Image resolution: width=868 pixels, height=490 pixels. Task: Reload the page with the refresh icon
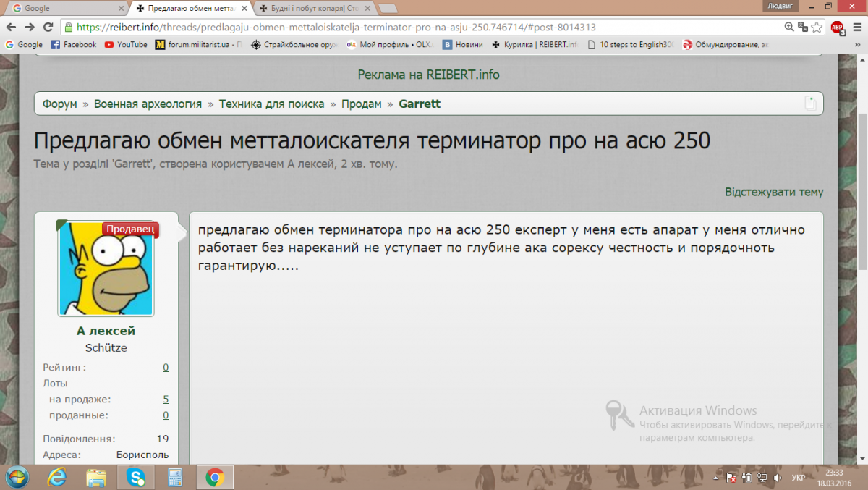[x=48, y=27]
